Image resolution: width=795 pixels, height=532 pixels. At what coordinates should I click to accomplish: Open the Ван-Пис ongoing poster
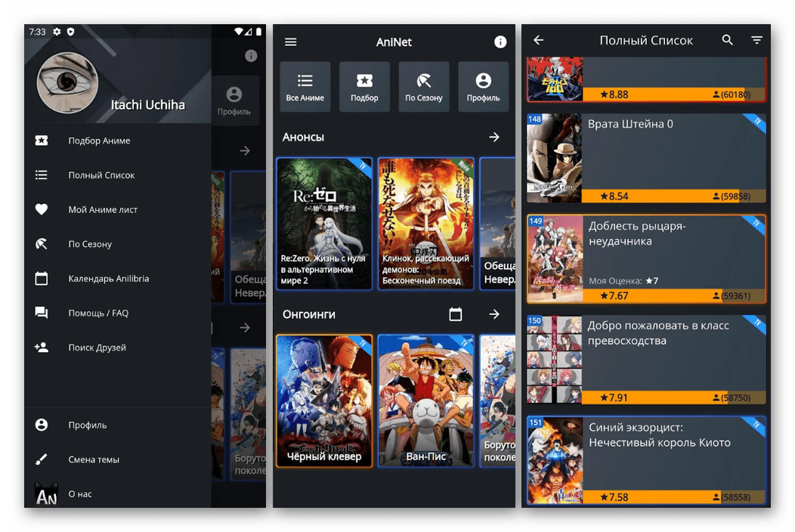[x=425, y=401]
